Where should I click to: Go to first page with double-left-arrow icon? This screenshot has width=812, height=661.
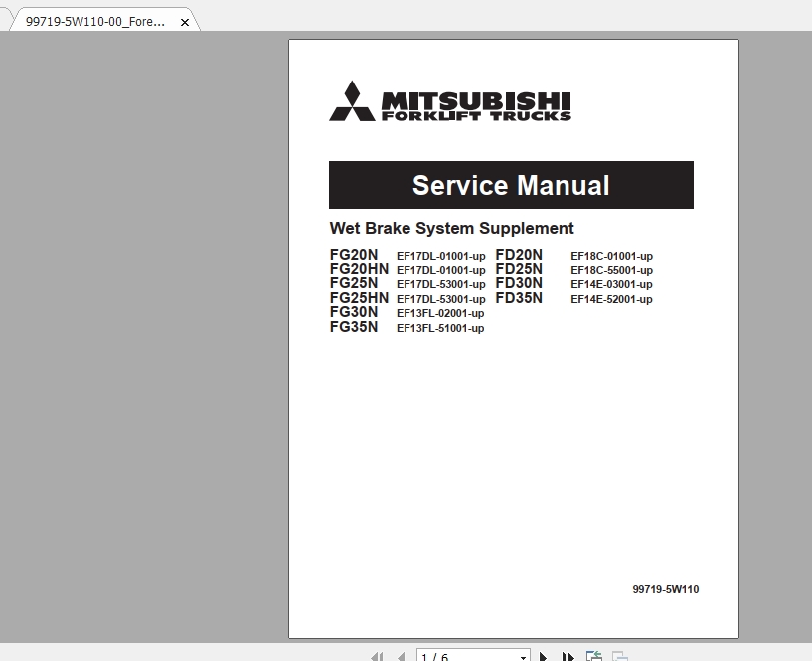[x=377, y=656]
